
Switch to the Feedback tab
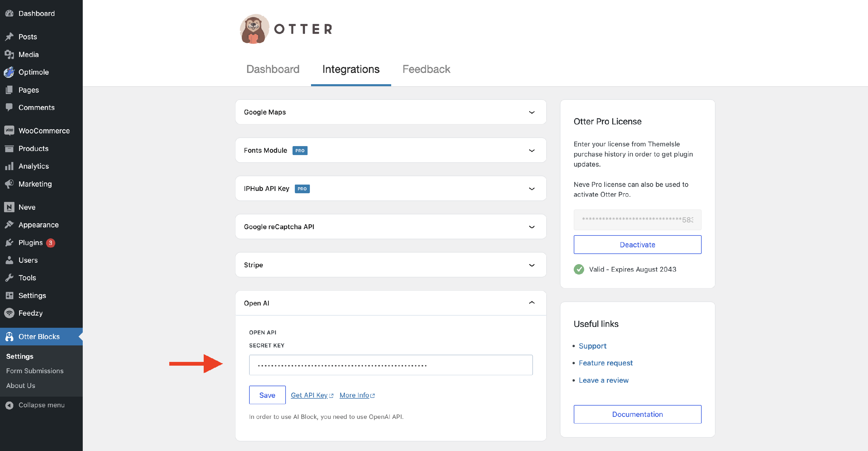point(426,69)
